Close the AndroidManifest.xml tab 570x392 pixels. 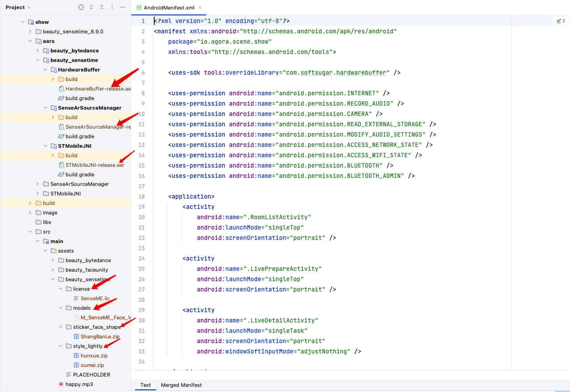click(200, 8)
